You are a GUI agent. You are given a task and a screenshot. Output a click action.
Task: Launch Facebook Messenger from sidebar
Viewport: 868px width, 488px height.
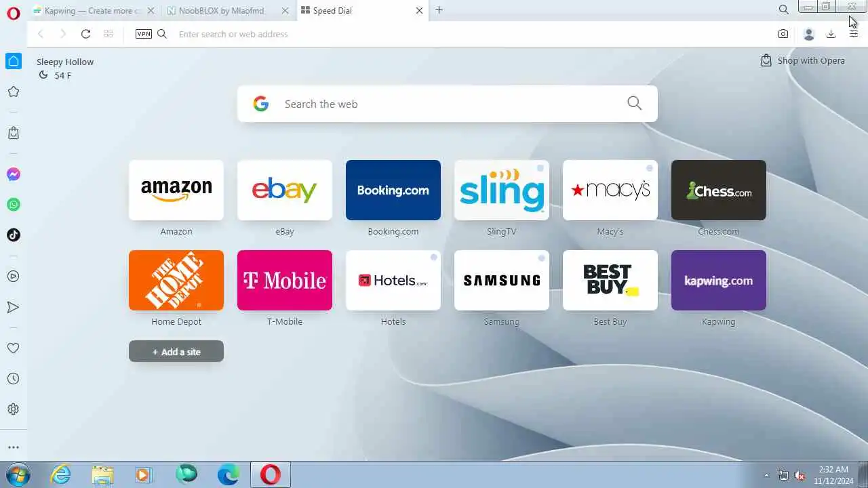[13, 174]
